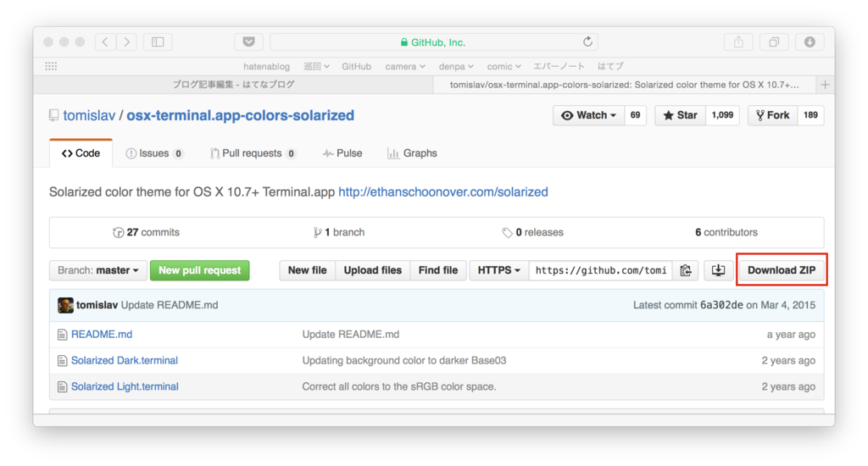Click the Upload files button

(x=373, y=270)
